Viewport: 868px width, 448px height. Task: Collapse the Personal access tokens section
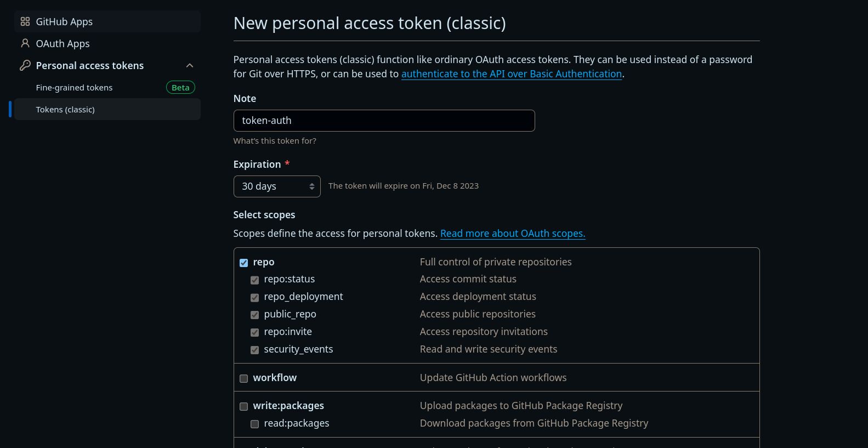(190, 66)
